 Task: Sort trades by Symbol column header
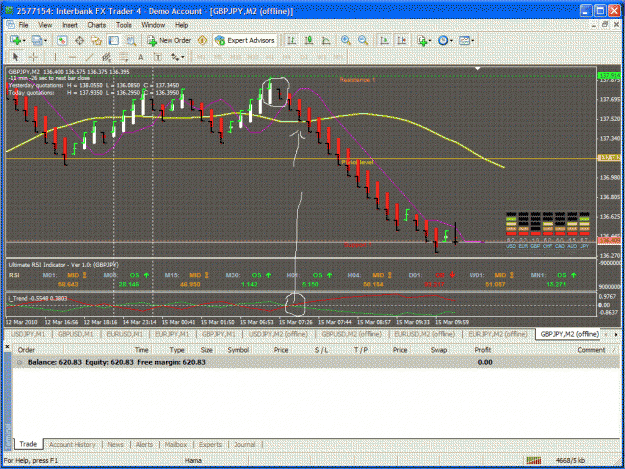238,350
